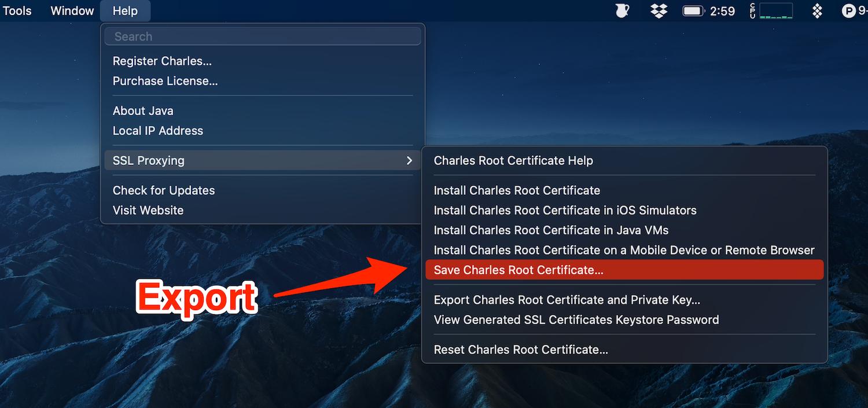The width and height of the screenshot is (868, 408).
Task: Close the open Help menu
Action: point(125,11)
